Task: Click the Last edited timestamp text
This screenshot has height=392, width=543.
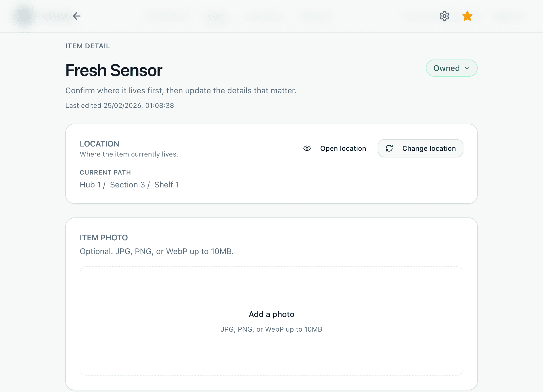Action: tap(119, 106)
